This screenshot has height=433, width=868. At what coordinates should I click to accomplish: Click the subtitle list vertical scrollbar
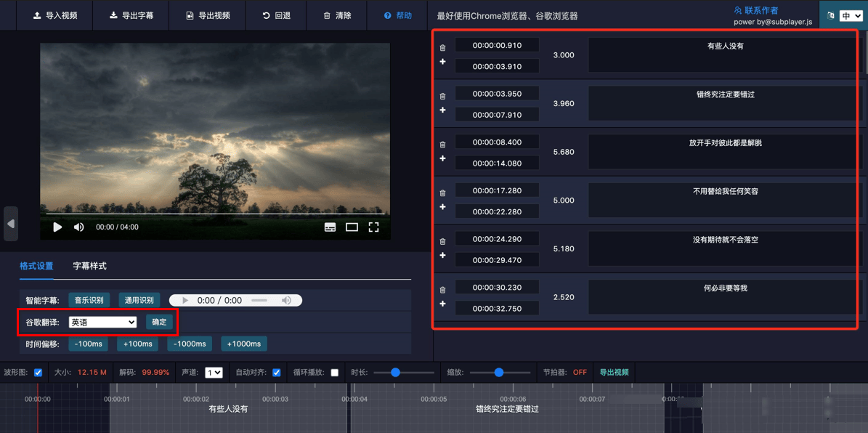[x=865, y=52]
